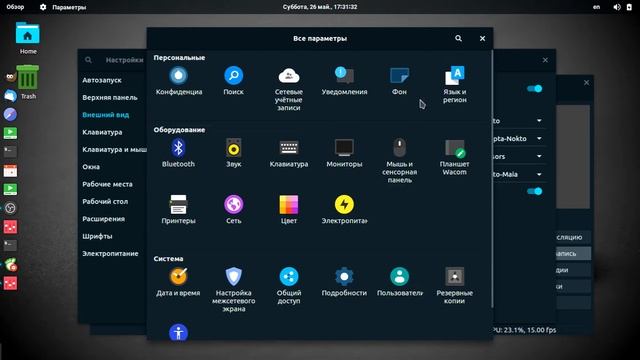
Task: Open Сетевые учётные записи panel
Action: point(289,89)
